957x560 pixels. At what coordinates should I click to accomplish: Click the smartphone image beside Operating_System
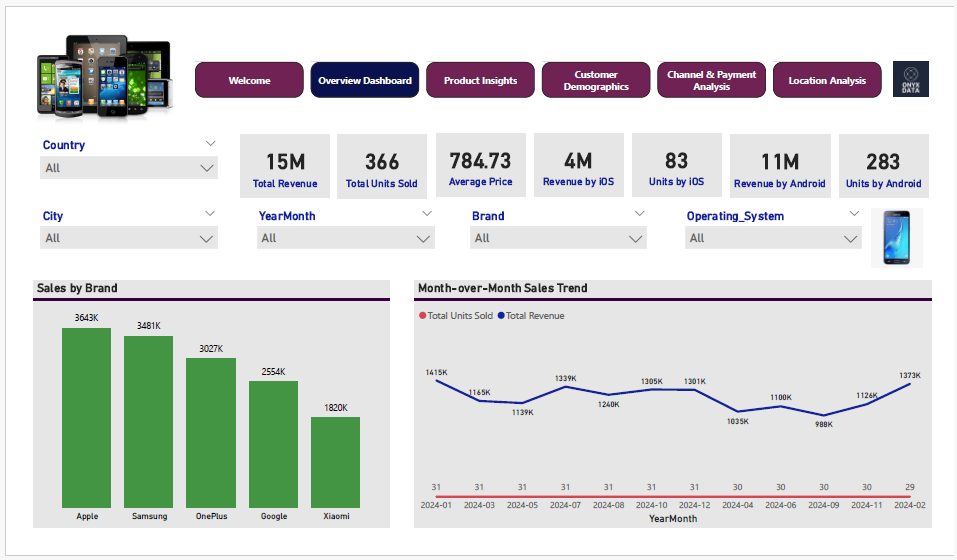pos(897,237)
